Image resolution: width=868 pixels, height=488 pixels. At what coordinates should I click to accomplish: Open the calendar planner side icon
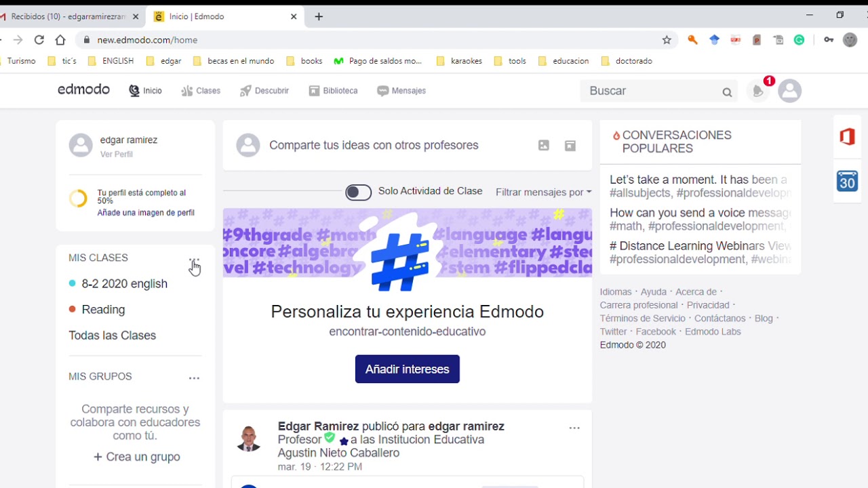[x=847, y=181]
